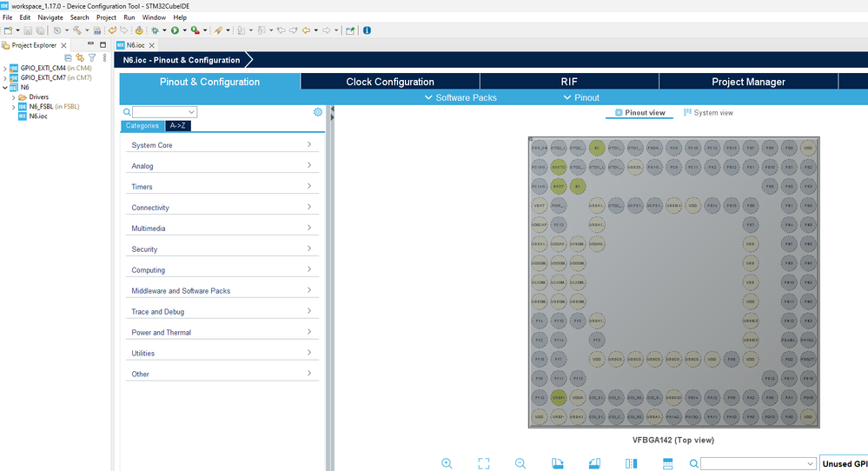Viewport: 868px width, 471px height.
Task: Select the Pinout view tab
Action: (640, 112)
